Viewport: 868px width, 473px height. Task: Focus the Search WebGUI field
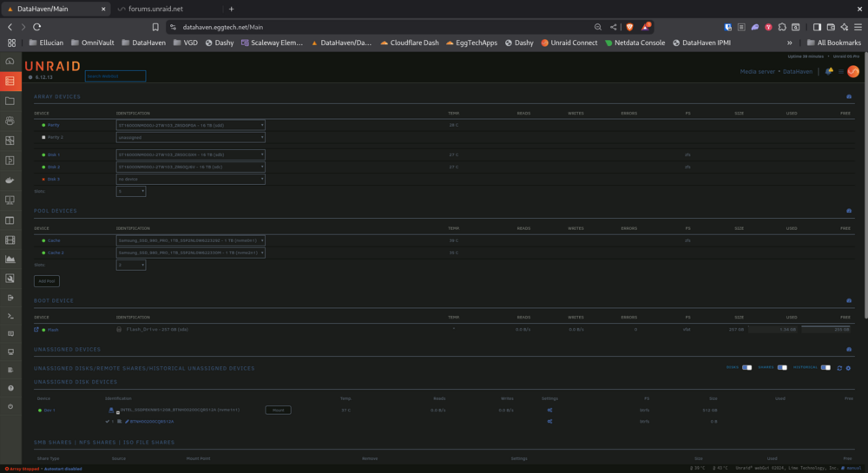[x=115, y=76]
